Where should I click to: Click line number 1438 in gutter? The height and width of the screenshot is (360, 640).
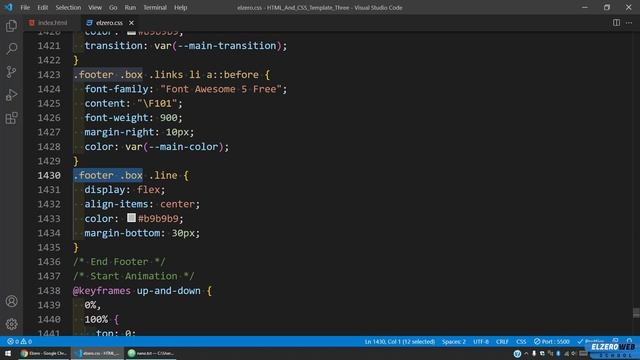pyautogui.click(x=49, y=291)
